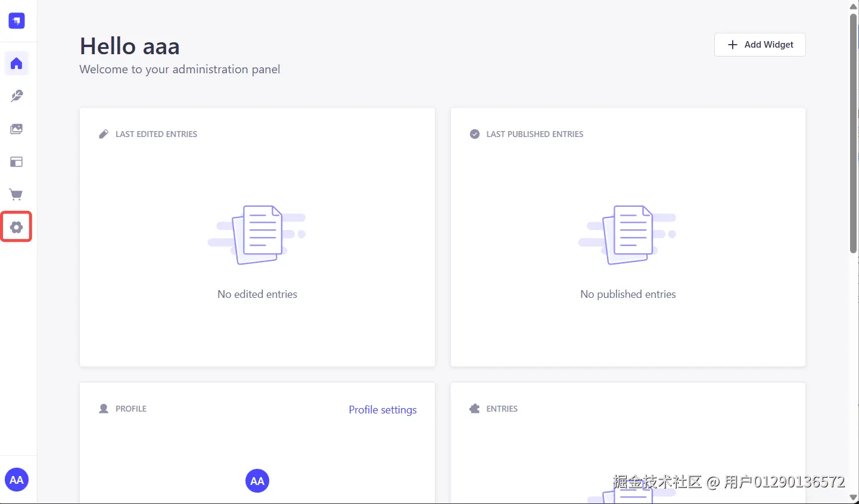Open the Home dashboard icon

pos(17,63)
